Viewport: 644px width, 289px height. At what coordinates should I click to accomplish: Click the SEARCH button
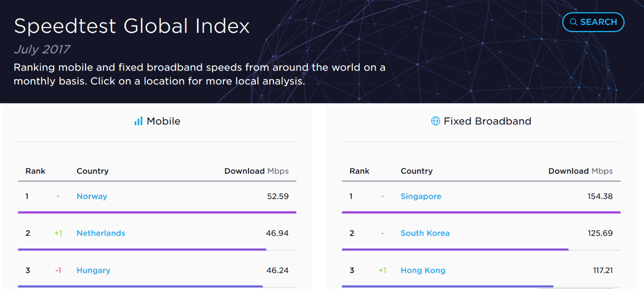coord(593,22)
